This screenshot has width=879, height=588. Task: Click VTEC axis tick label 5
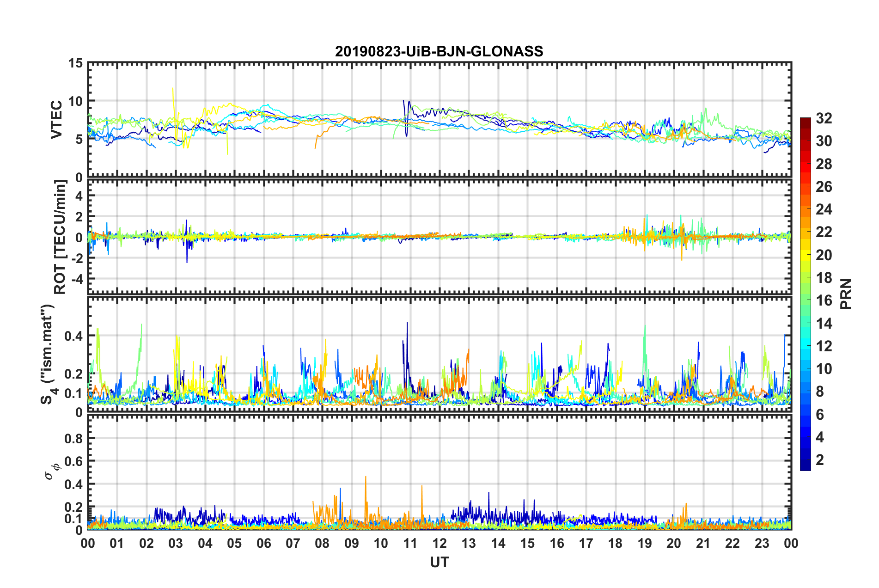(79, 139)
